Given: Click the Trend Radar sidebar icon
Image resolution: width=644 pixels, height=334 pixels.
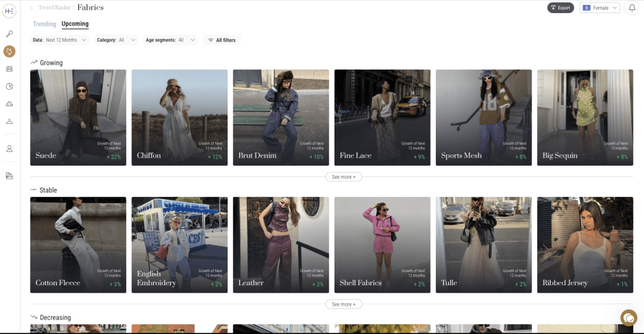Looking at the screenshot, I should [x=9, y=51].
